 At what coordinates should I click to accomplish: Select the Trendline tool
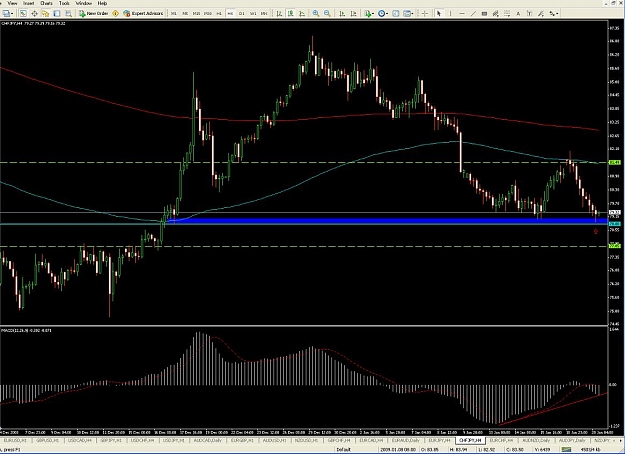pyautogui.click(x=473, y=14)
